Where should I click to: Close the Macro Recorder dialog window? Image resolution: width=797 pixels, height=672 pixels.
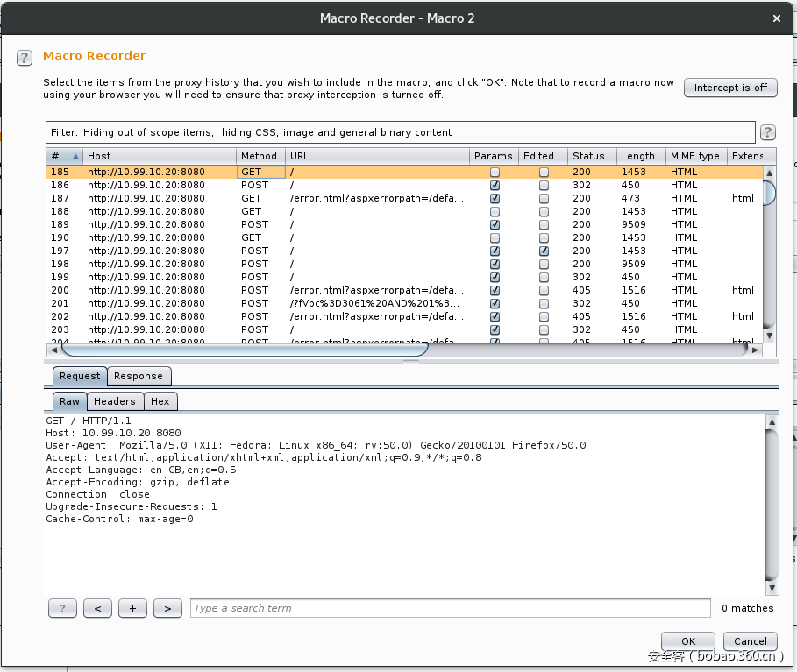(776, 18)
